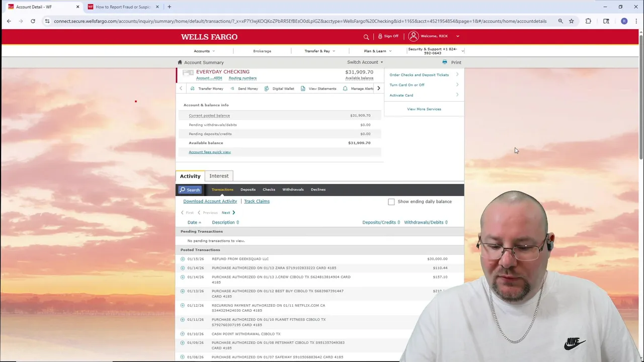Expand the BEST BUY purchase transaction row
The height and width of the screenshot is (362, 644).
coord(183,291)
